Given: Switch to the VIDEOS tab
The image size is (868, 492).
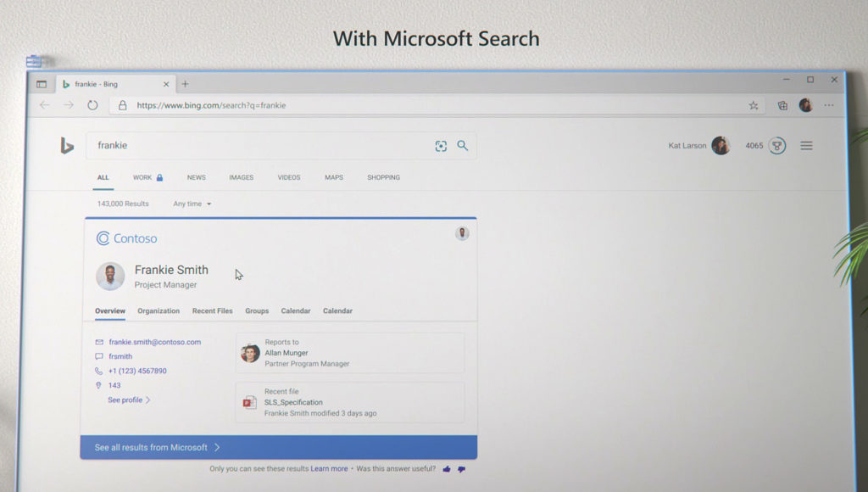Looking at the screenshot, I should (x=289, y=177).
